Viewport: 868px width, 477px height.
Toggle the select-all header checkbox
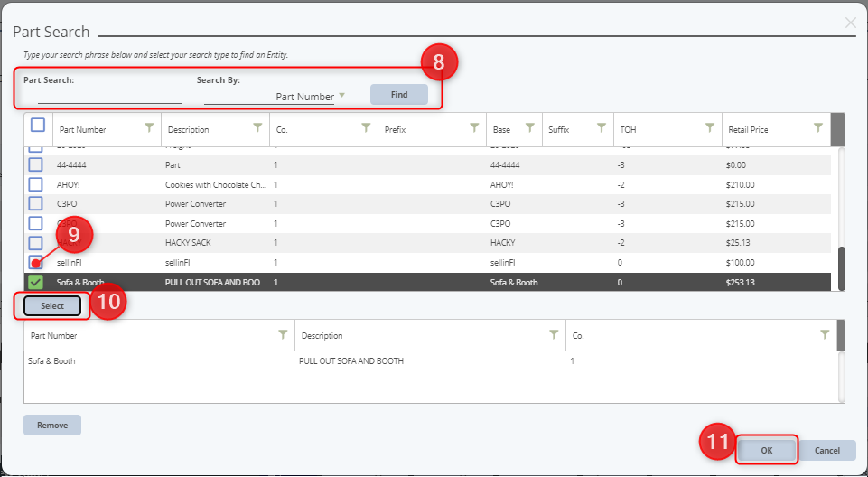tap(38, 125)
